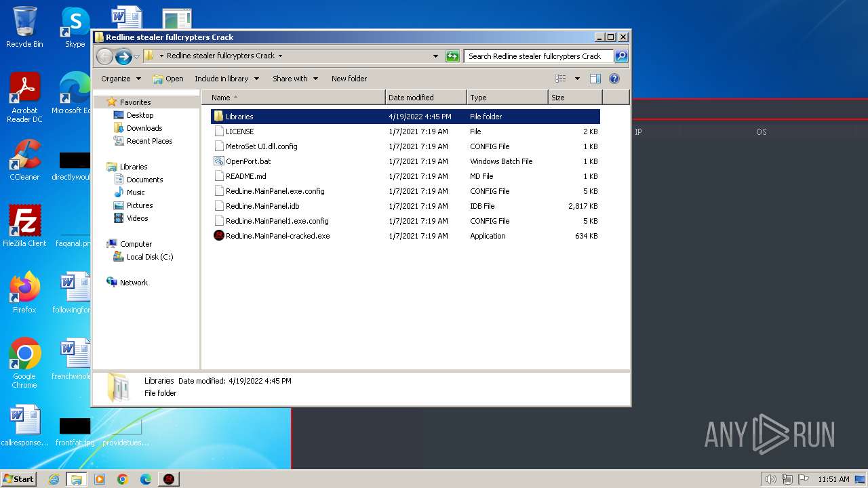The height and width of the screenshot is (488, 868).
Task: Click the Edge taskbar icon
Action: (x=146, y=479)
